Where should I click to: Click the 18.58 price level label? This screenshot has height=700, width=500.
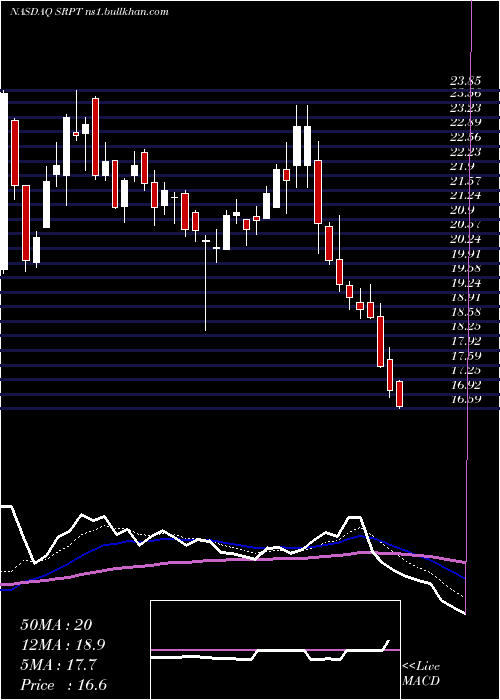pos(466,312)
